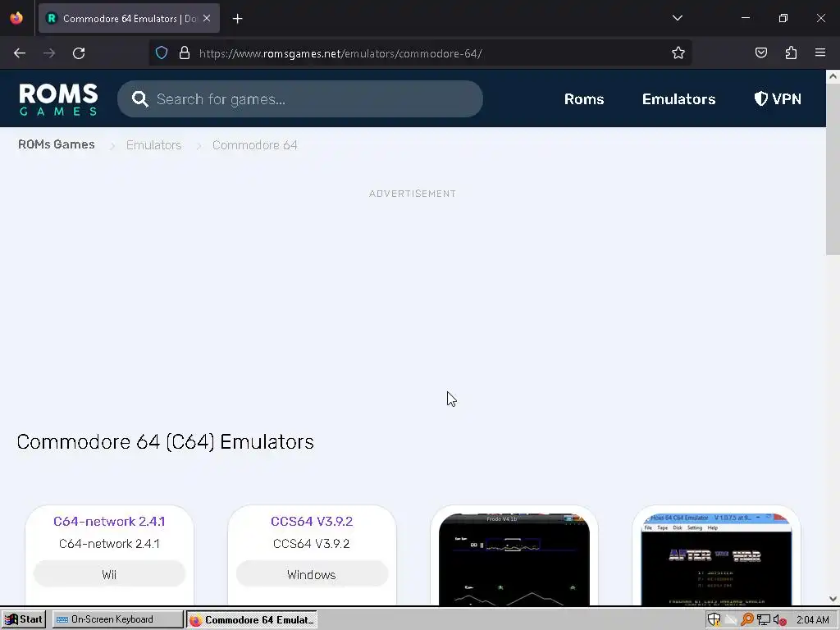The height and width of the screenshot is (630, 840).
Task: Open the VPN menu link
Action: pyautogui.click(x=778, y=99)
